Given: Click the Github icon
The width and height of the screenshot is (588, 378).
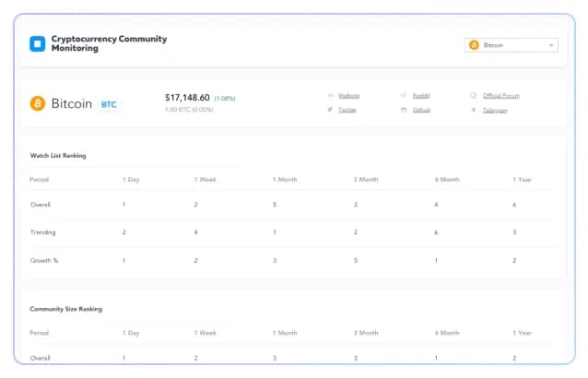Looking at the screenshot, I should [x=404, y=110].
